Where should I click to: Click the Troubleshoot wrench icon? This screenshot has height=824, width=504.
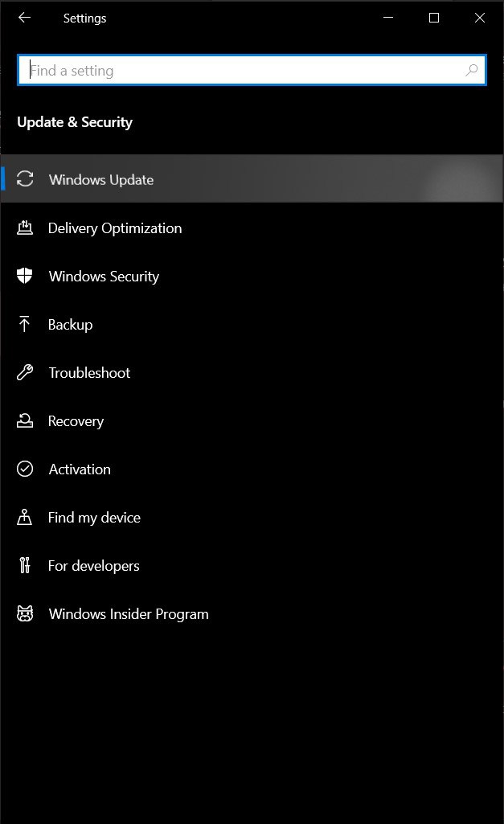tap(25, 372)
